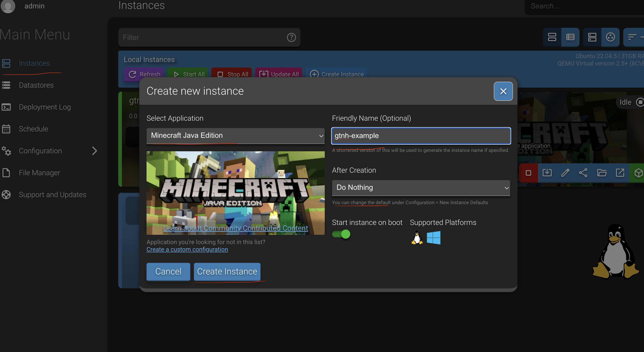Open the Select Application dropdown
Screen dimensions: 644x352
[235, 136]
